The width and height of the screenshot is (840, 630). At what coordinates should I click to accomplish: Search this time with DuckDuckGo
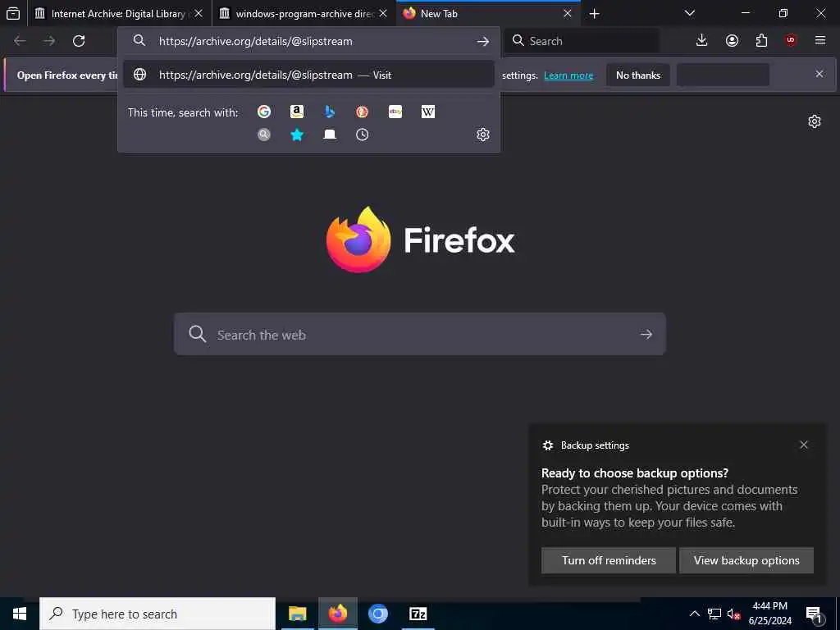(362, 112)
